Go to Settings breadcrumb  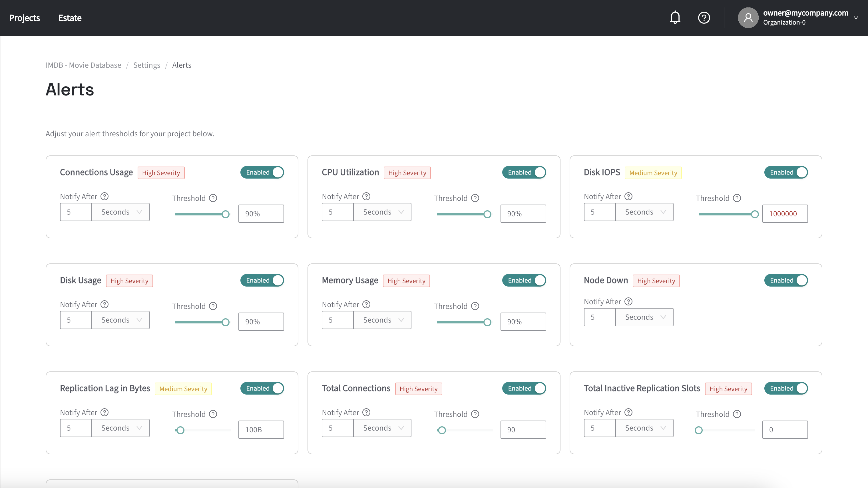pyautogui.click(x=146, y=65)
